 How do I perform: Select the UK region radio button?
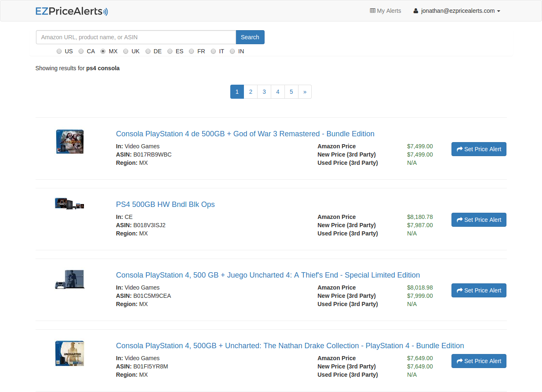(x=126, y=51)
